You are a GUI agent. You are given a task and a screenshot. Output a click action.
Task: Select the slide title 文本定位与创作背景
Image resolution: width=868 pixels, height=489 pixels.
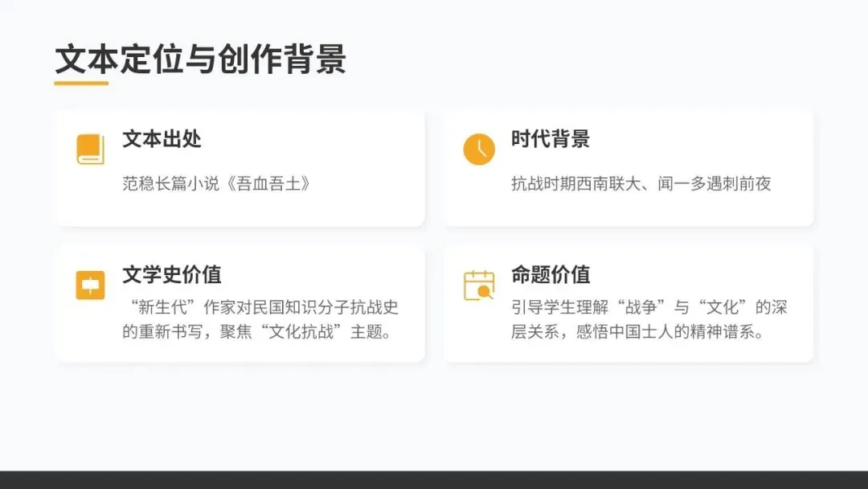point(200,59)
